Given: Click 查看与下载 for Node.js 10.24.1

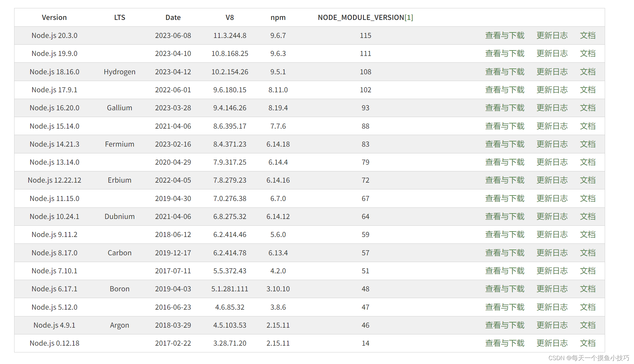Looking at the screenshot, I should point(505,216).
